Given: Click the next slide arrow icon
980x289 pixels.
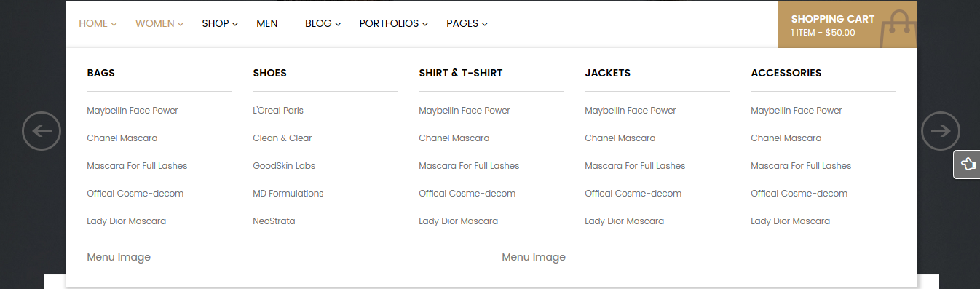Looking at the screenshot, I should point(941,131).
